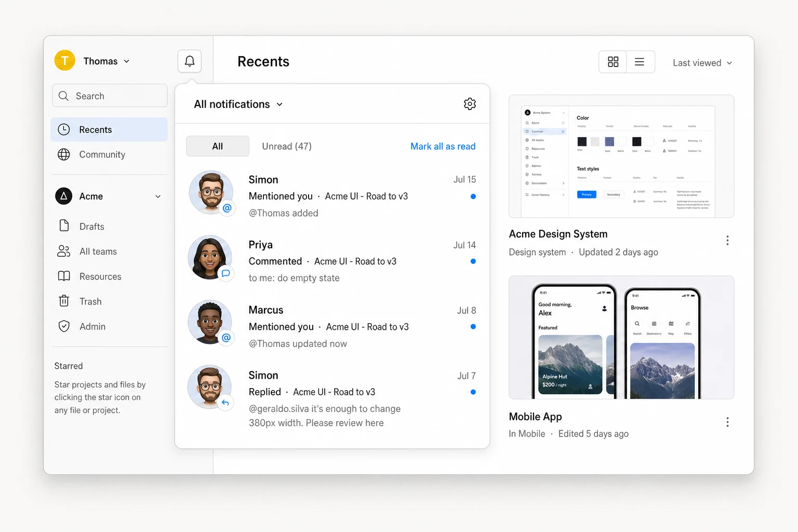Click the Resources book icon
The height and width of the screenshot is (532, 798).
64,276
